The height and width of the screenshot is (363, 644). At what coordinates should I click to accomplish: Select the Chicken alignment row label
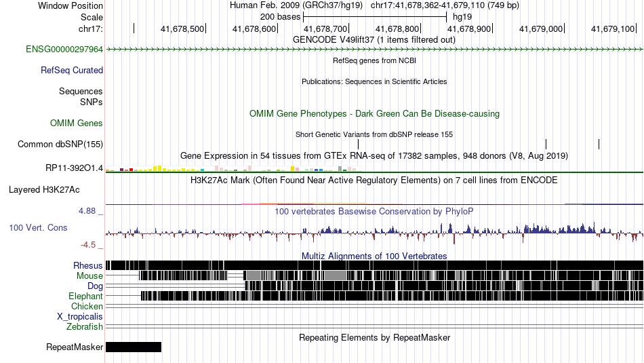tap(87, 306)
